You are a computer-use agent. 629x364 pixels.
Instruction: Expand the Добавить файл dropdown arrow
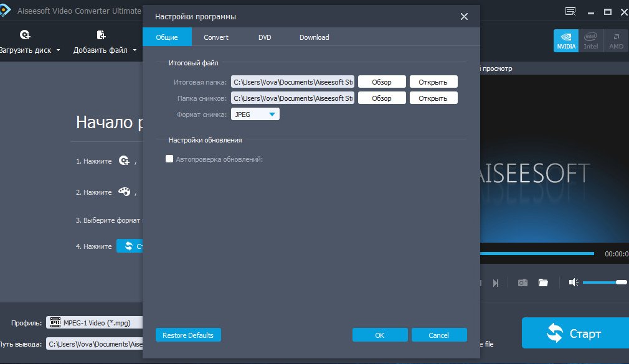[135, 50]
